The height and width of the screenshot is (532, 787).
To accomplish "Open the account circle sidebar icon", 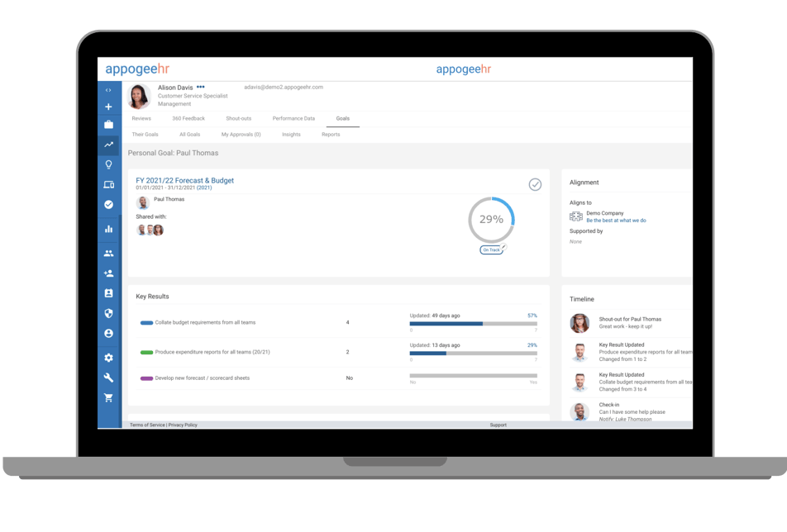I will (108, 334).
